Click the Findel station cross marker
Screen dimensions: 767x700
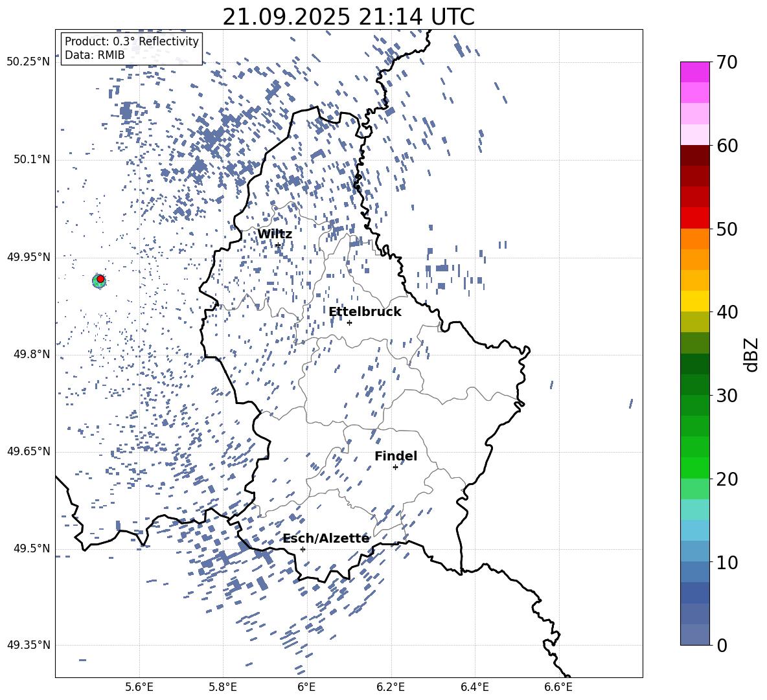point(395,467)
